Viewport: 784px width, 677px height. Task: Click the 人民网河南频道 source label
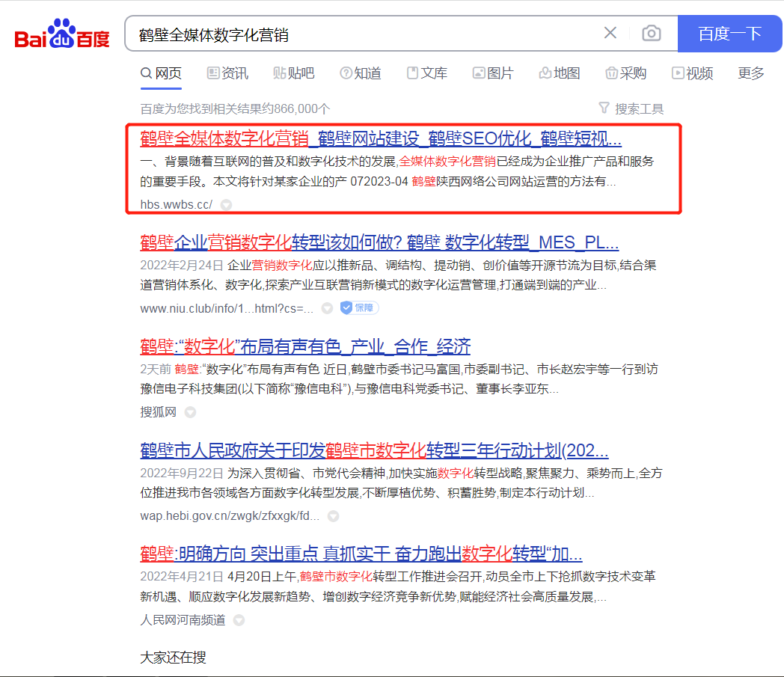[183, 620]
